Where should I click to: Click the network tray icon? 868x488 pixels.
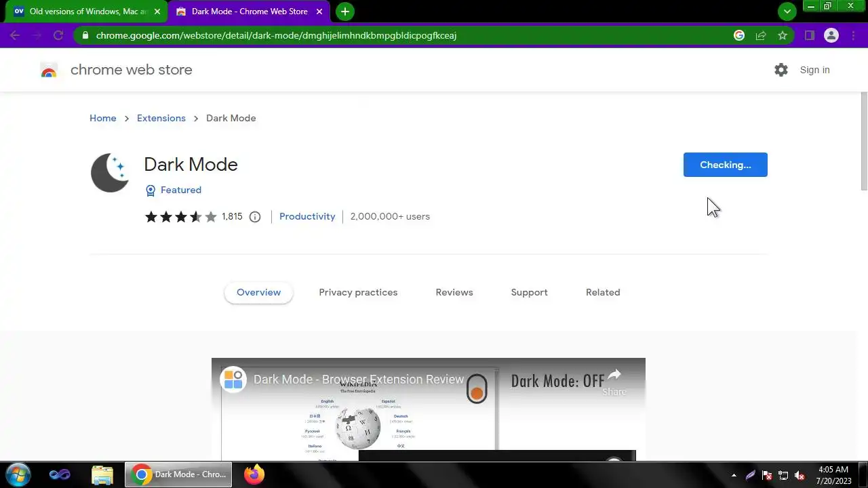783,475
